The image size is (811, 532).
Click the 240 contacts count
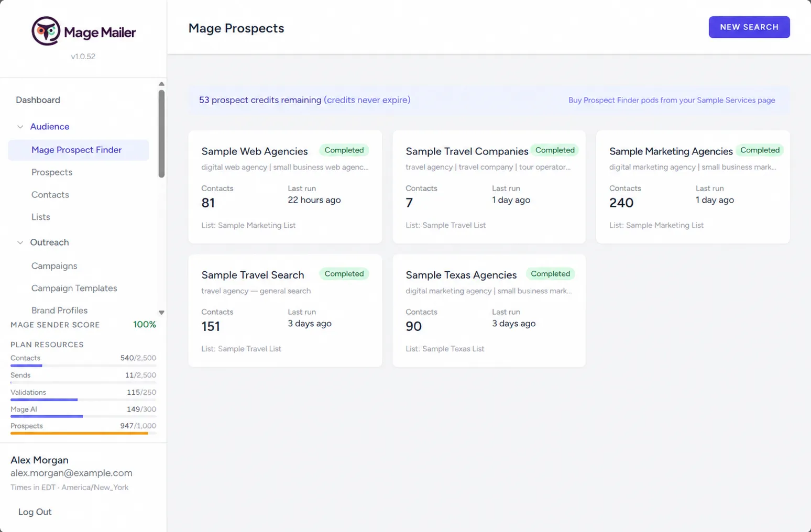[x=621, y=203]
